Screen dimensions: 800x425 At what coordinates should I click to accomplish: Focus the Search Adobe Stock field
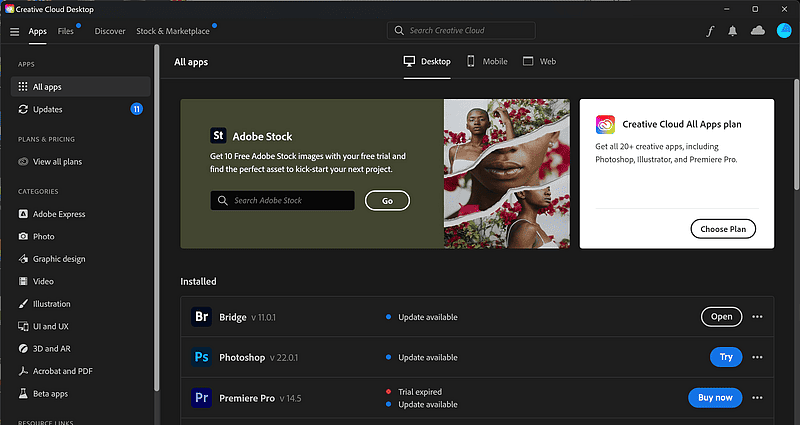[x=282, y=201]
